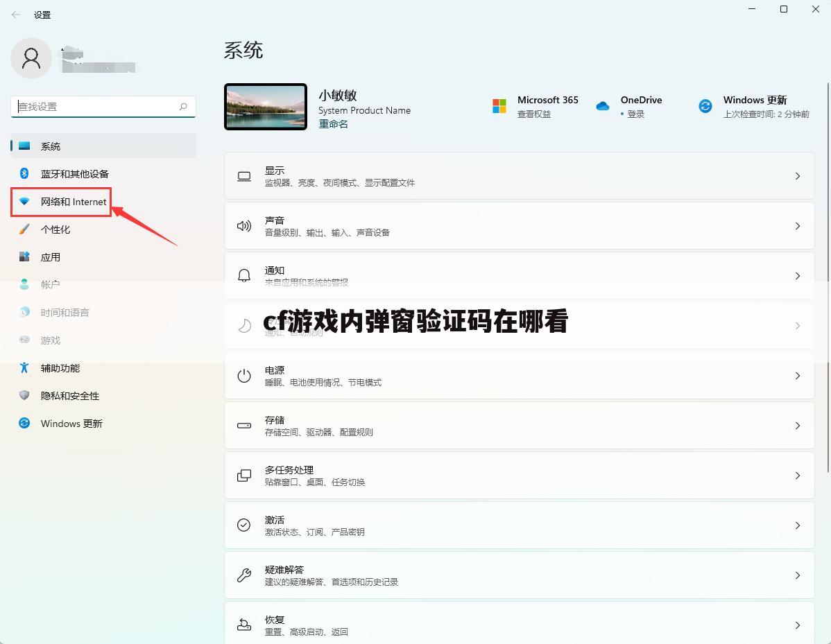Click the 个性化 paintbrush icon
Screen dimensions: 831x644
24,229
